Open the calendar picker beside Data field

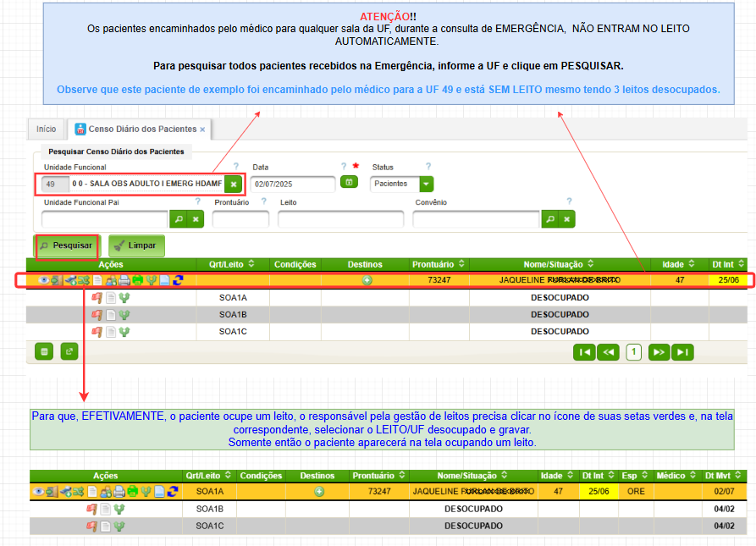click(x=348, y=183)
